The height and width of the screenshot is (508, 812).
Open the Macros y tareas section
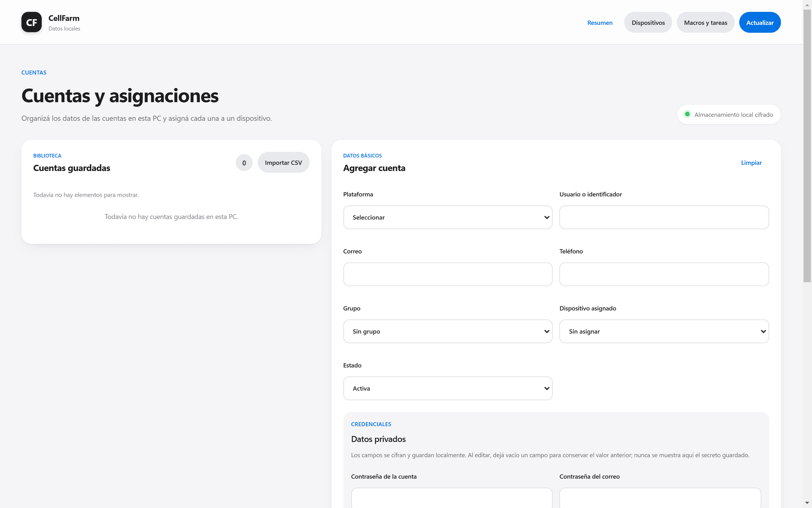705,23
